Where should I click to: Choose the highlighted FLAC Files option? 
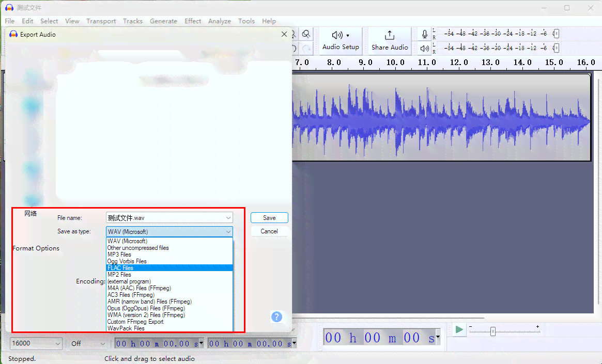pyautogui.click(x=169, y=268)
